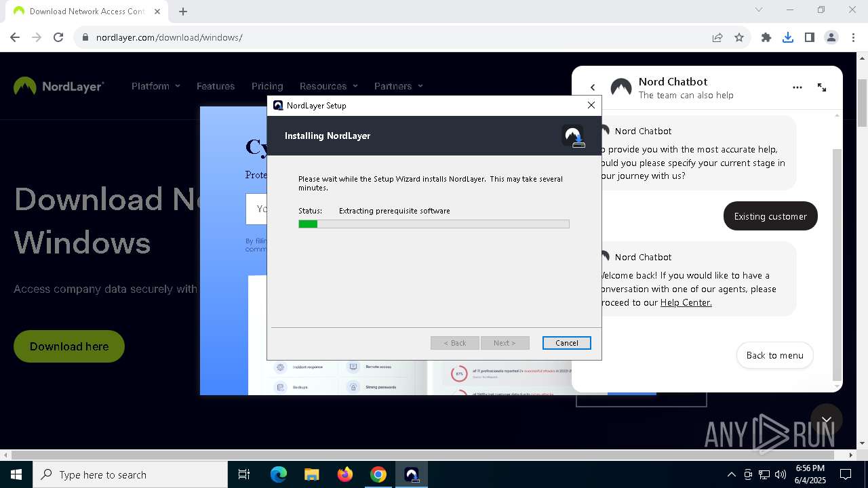This screenshot has height=488, width=868.
Task: Open Chrome three-dot menu
Action: pos(853,37)
